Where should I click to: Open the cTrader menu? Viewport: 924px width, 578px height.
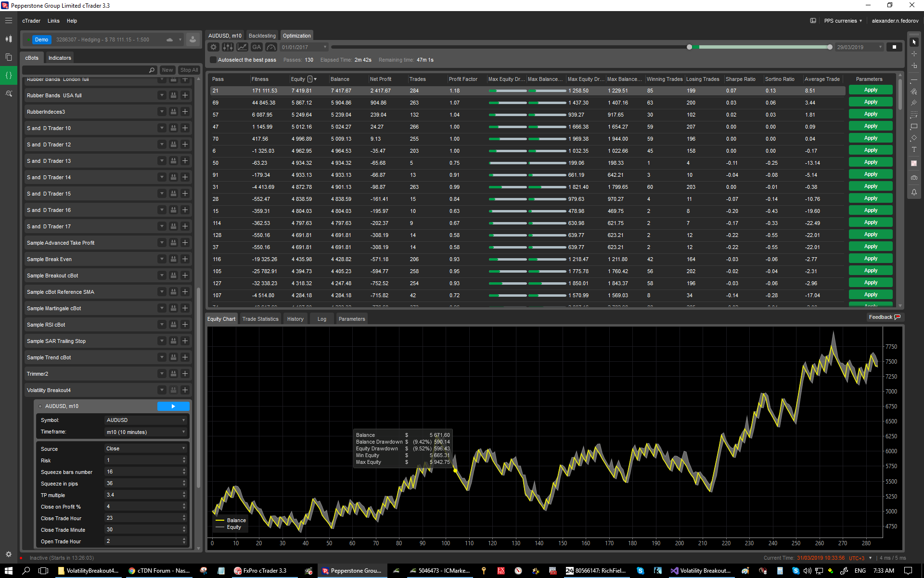tap(31, 21)
